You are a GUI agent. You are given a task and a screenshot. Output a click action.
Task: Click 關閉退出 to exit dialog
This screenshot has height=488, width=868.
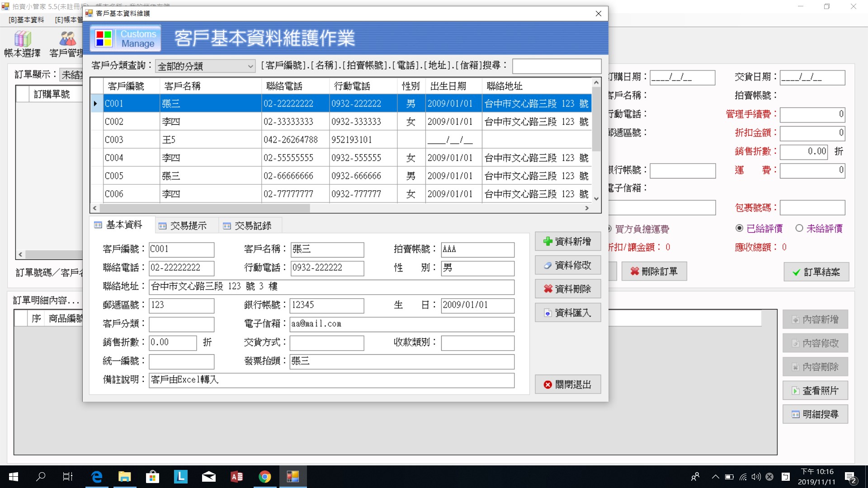click(x=568, y=385)
